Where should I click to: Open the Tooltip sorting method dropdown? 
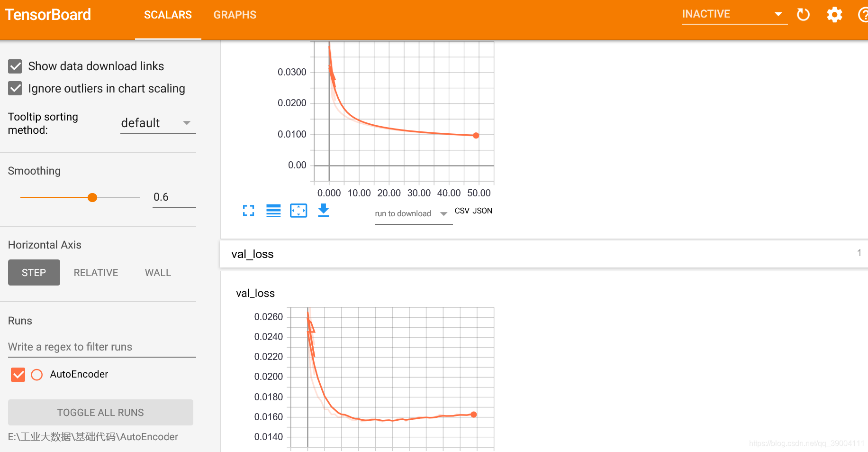(x=158, y=123)
